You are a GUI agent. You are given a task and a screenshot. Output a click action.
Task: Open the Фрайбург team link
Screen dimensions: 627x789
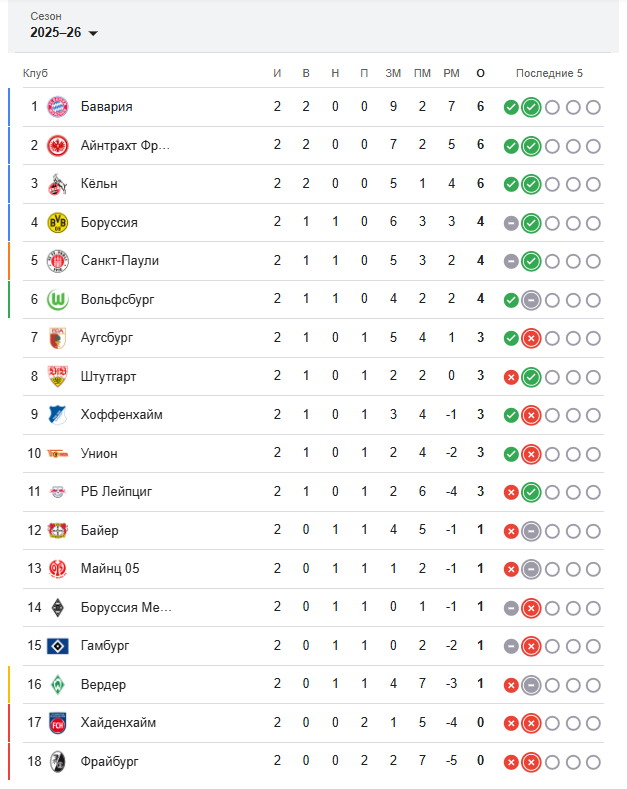click(110, 762)
